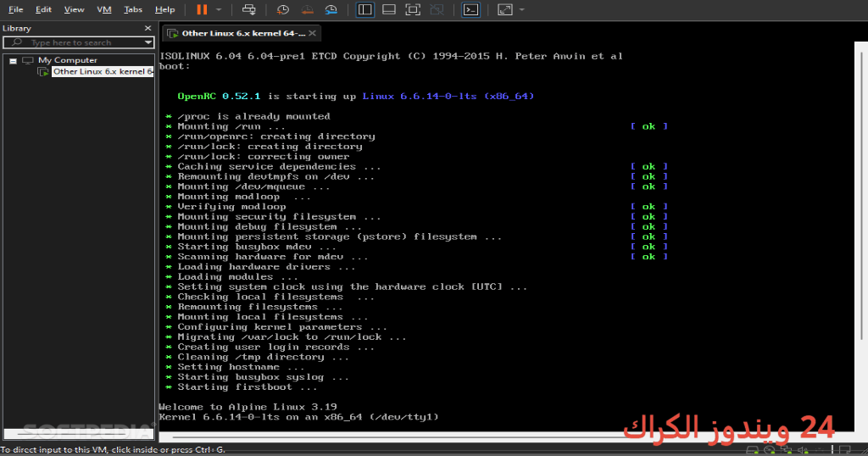The width and height of the screenshot is (868, 456).
Task: Click the greyed-out Unity mode icon
Action: click(x=437, y=9)
